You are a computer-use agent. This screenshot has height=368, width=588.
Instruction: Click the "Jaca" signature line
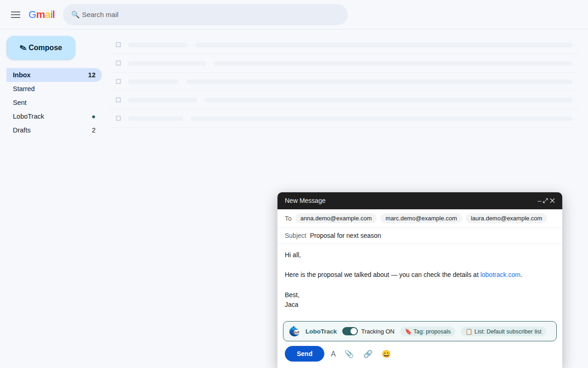pyautogui.click(x=292, y=305)
